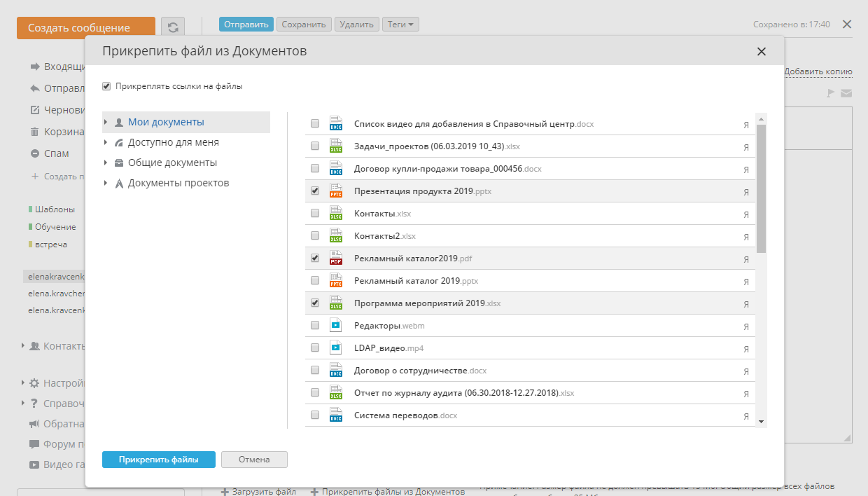Toggle the Прикреплять ссылки на файлы checkbox
Screen dimensions: 868x496
(x=106, y=87)
